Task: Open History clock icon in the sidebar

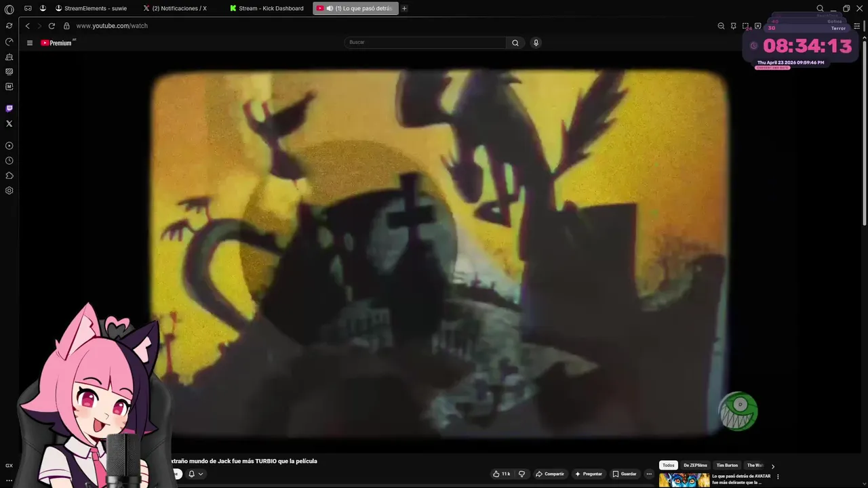Action: click(9, 161)
